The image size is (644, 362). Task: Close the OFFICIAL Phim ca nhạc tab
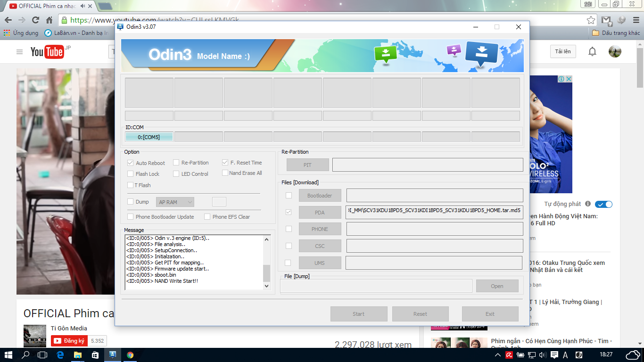point(91,6)
